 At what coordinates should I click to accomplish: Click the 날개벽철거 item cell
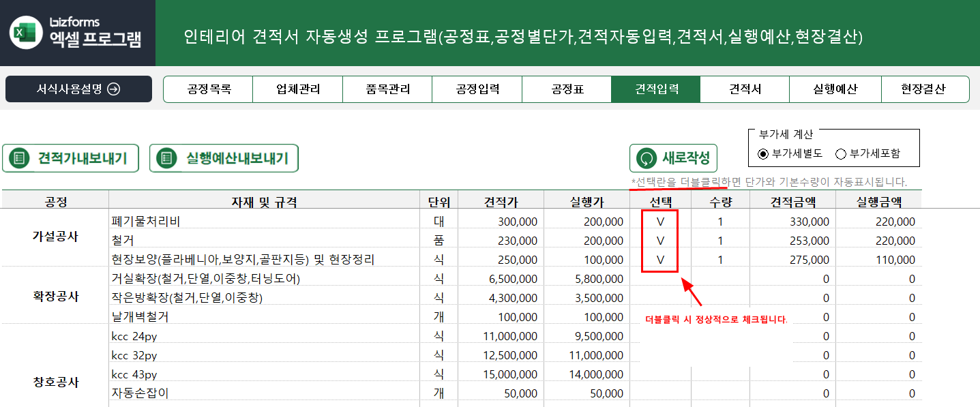pyautogui.click(x=263, y=316)
